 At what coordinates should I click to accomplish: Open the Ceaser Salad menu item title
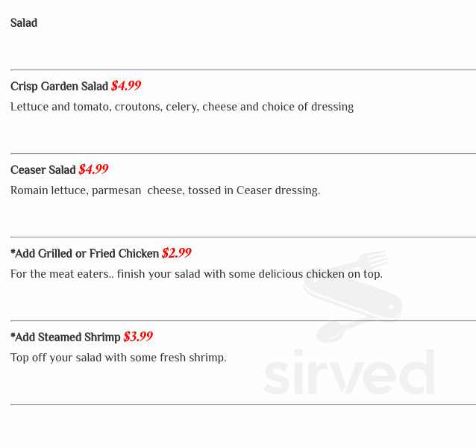[x=43, y=170]
